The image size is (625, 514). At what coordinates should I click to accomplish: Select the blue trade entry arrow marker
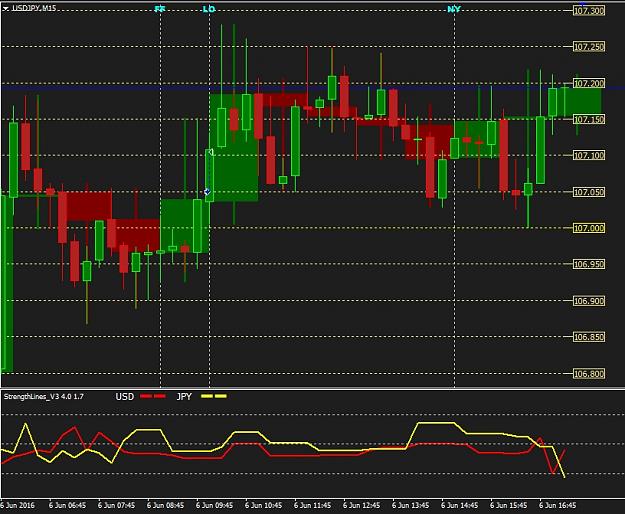tap(207, 192)
